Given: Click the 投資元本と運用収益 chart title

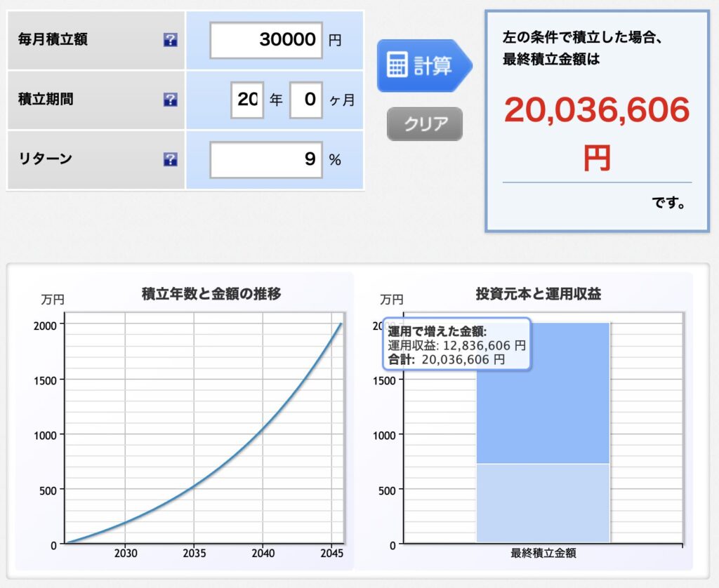Looking at the screenshot, I should point(538,294).
